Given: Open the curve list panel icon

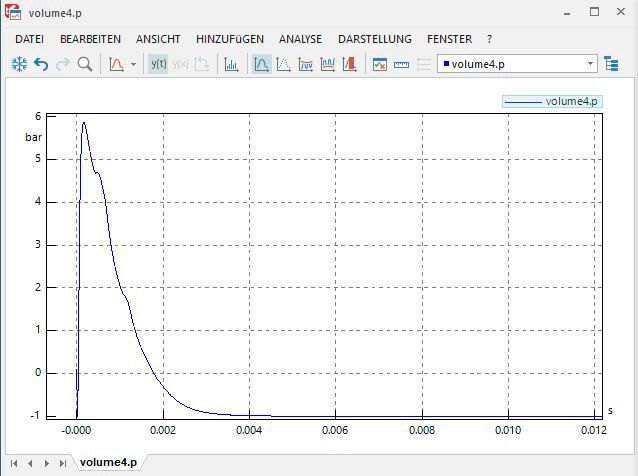Looking at the screenshot, I should pyautogui.click(x=611, y=64).
